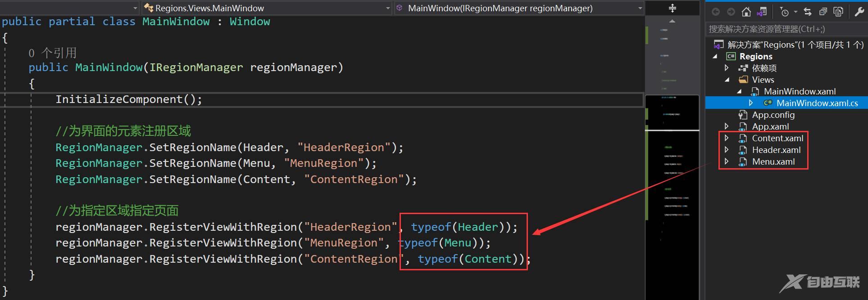The image size is (868, 300).
Task: Click 'typeof(Menu)' in the code
Action: click(x=438, y=243)
